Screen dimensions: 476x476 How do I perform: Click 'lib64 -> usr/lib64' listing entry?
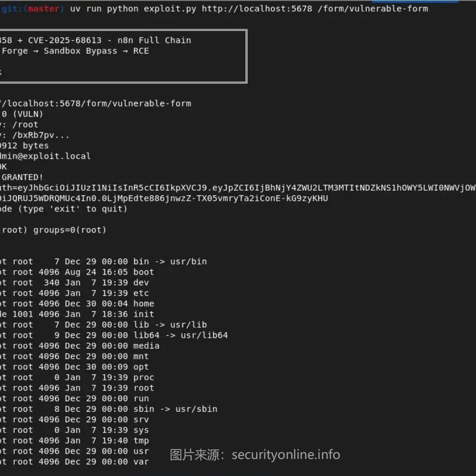(181, 335)
